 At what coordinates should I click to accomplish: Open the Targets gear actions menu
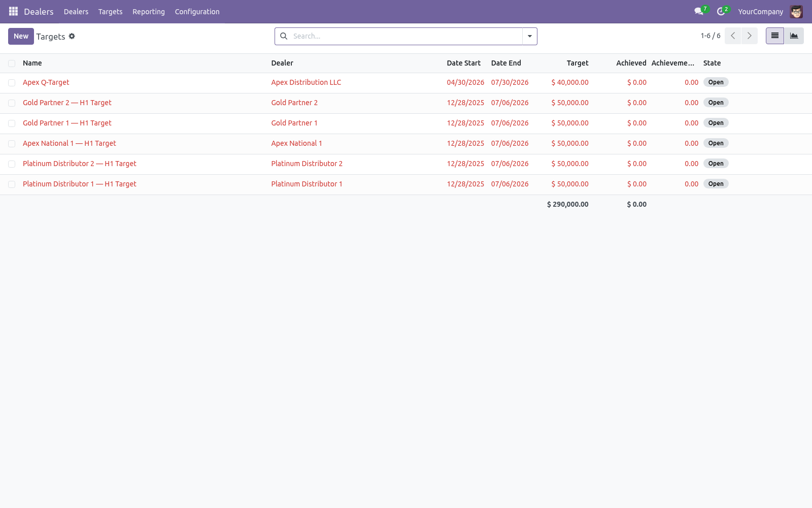72,36
